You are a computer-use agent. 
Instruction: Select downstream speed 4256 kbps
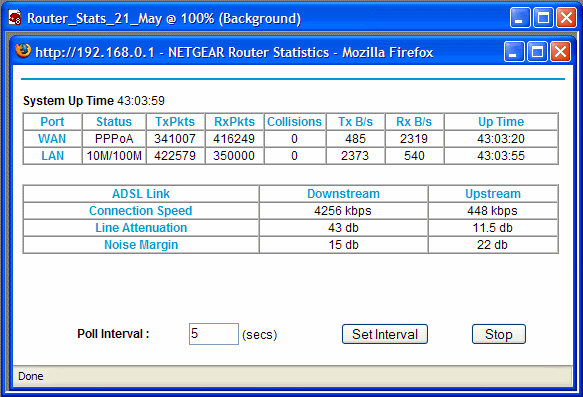[x=343, y=211]
